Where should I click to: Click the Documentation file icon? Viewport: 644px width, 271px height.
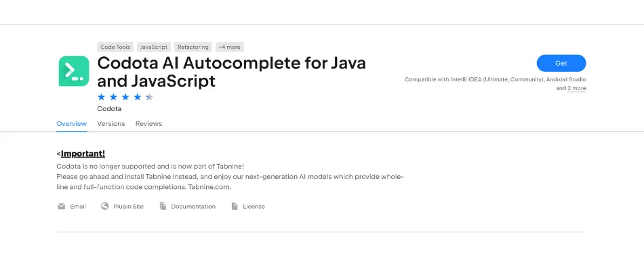[163, 207]
